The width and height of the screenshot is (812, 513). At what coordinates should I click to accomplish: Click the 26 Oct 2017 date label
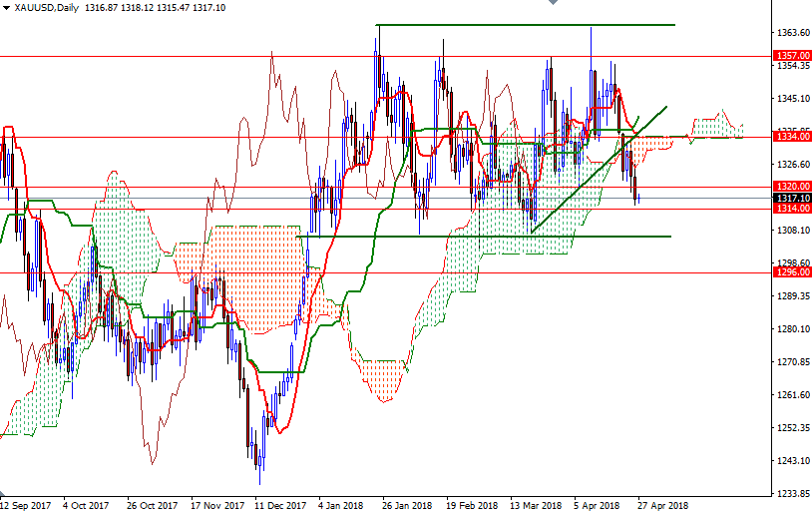152,505
